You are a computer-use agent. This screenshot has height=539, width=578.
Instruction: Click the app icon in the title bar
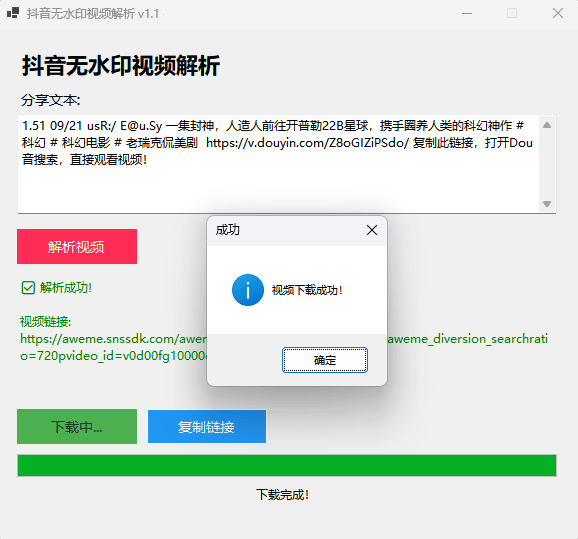tap(13, 13)
